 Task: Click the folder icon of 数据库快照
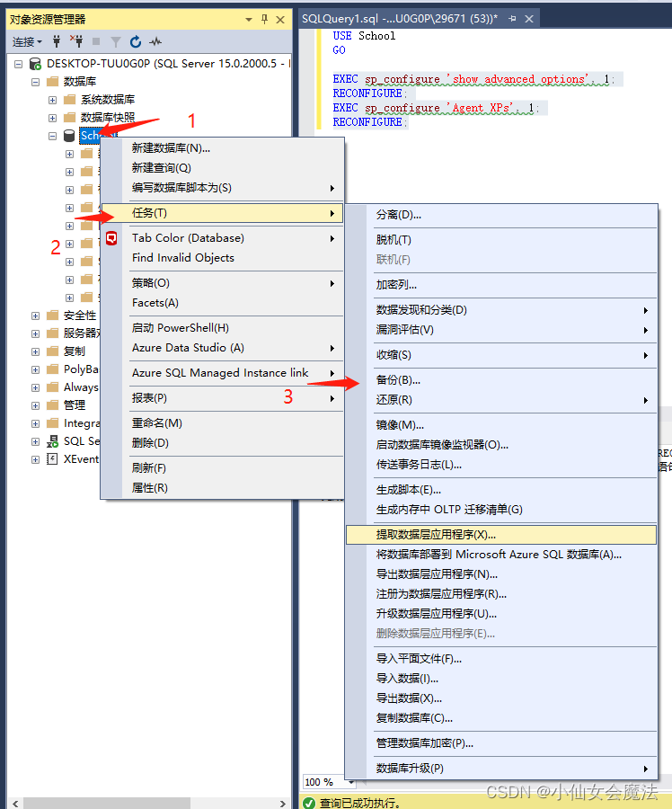click(69, 118)
